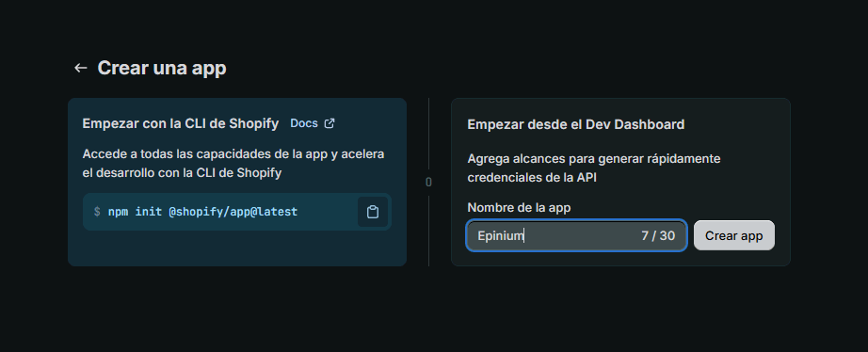The image size is (868, 352).
Task: Click the Nombre de la app label
Action: (x=519, y=208)
